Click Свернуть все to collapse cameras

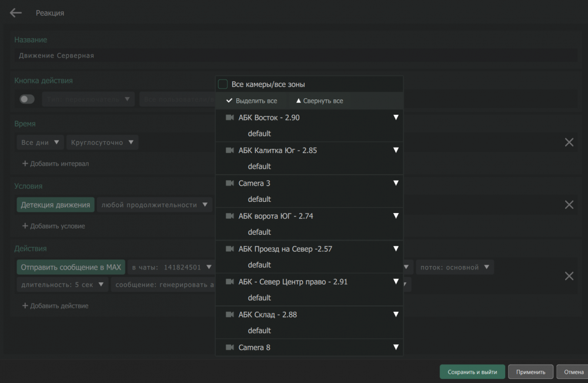coord(319,101)
